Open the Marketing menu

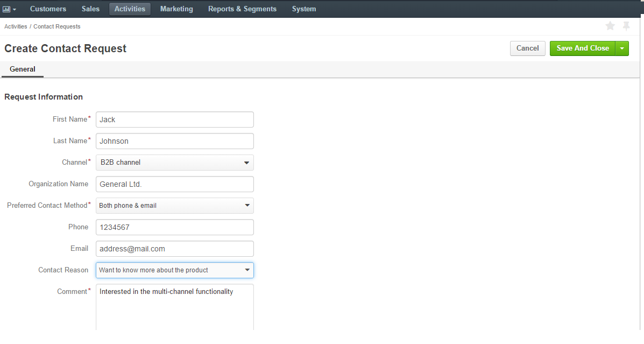176,9
